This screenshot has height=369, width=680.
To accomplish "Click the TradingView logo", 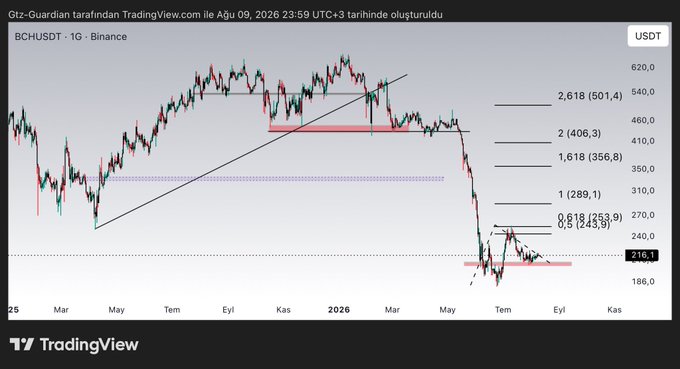I will pos(74,345).
